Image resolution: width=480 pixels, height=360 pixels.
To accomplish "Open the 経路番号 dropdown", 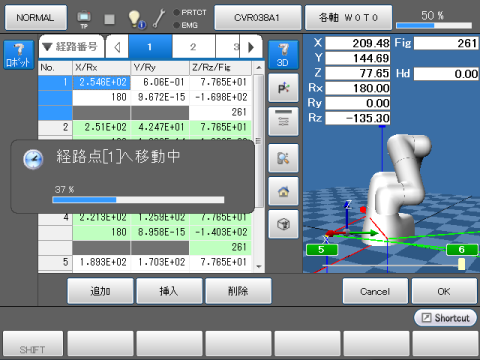I will [71, 47].
